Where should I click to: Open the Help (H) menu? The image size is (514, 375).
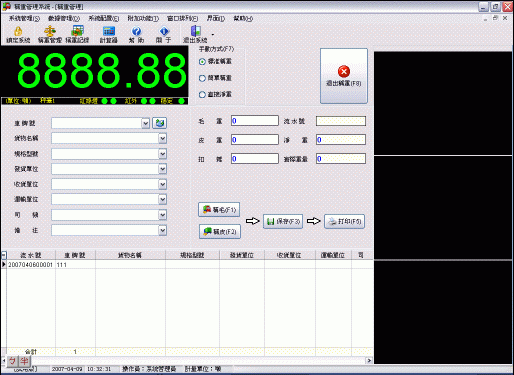(243, 18)
